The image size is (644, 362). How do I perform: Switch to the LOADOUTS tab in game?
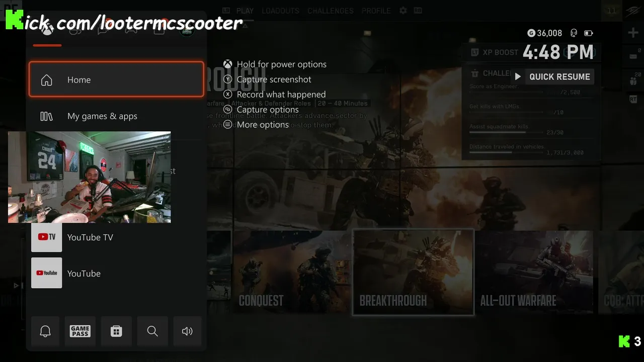[x=280, y=11]
